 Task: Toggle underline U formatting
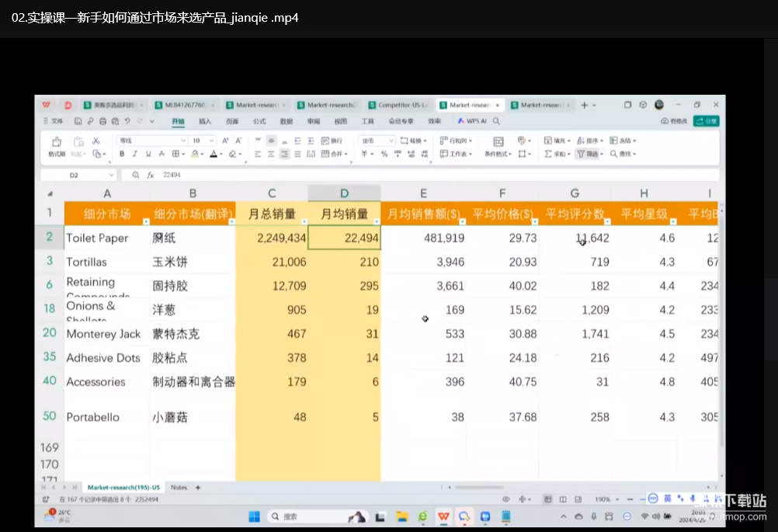(149, 154)
